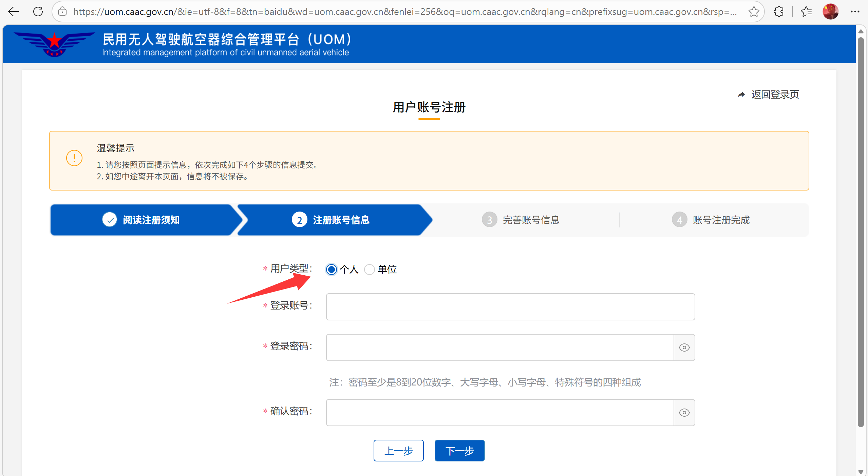Image resolution: width=868 pixels, height=476 pixels.
Task: Click the 用户账号注册 heading
Action: pyautogui.click(x=429, y=107)
